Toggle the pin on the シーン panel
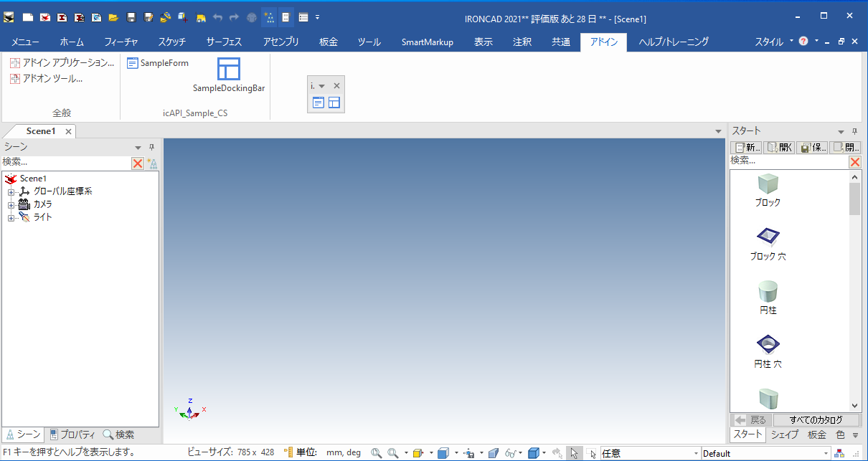Viewport: 868px width, 461px height. click(x=151, y=147)
